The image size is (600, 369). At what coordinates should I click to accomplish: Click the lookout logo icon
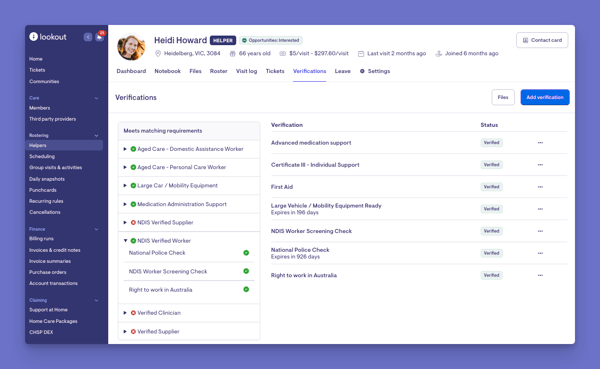tap(34, 36)
